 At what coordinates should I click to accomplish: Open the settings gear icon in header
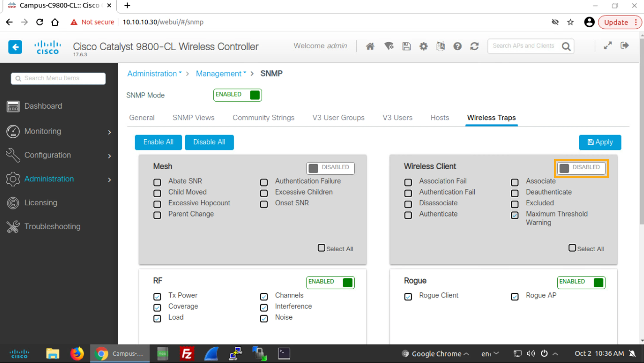423,46
